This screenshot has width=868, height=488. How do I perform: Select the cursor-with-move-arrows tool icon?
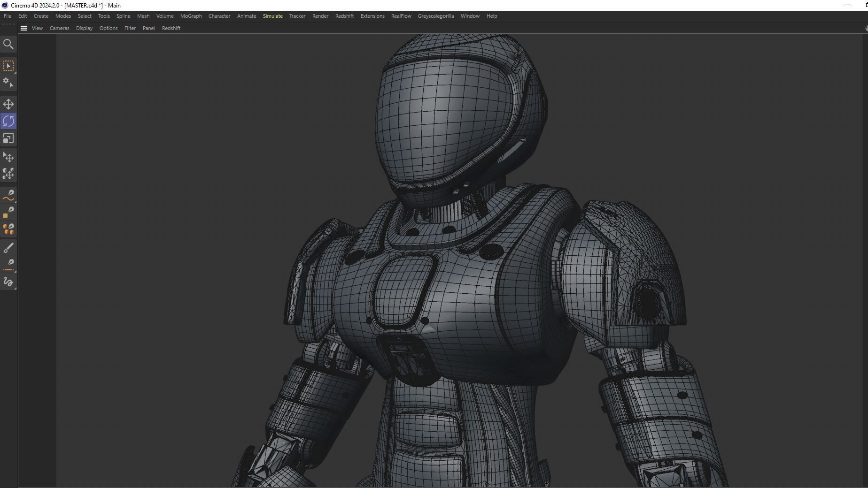[8, 157]
